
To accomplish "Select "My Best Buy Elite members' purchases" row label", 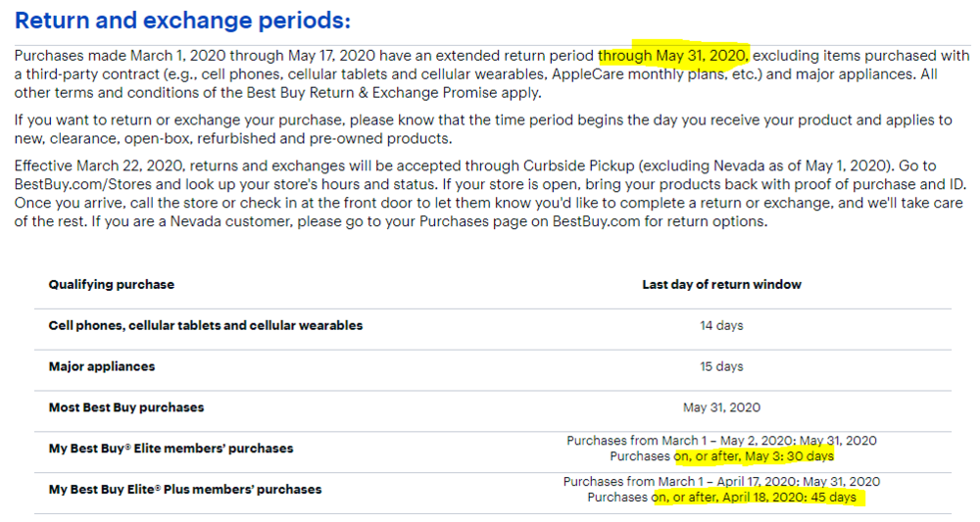I will click(171, 449).
